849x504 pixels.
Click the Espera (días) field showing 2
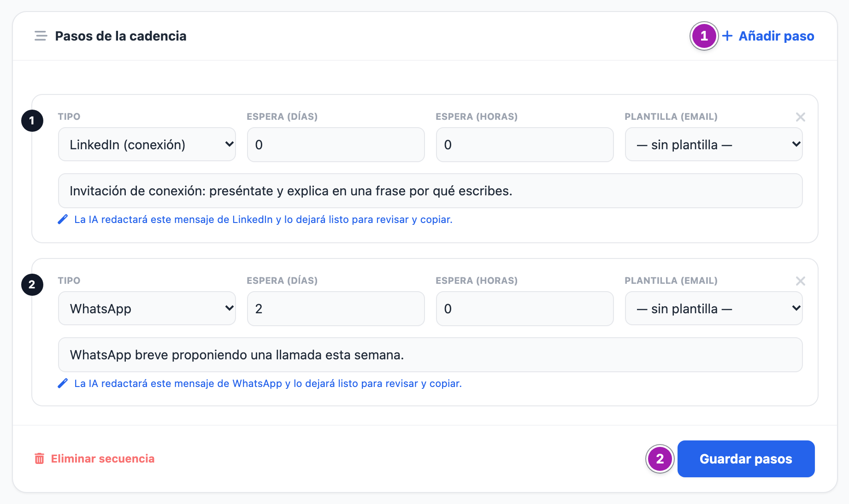pyautogui.click(x=336, y=309)
